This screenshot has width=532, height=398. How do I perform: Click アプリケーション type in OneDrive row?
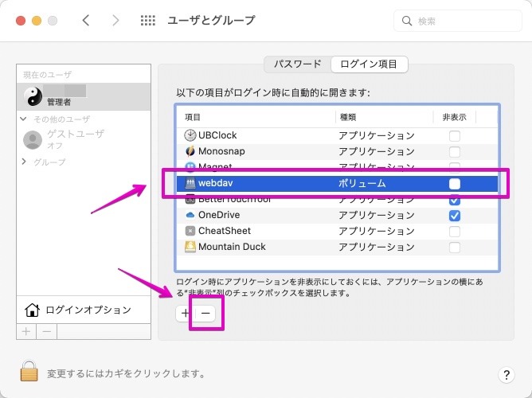click(377, 215)
